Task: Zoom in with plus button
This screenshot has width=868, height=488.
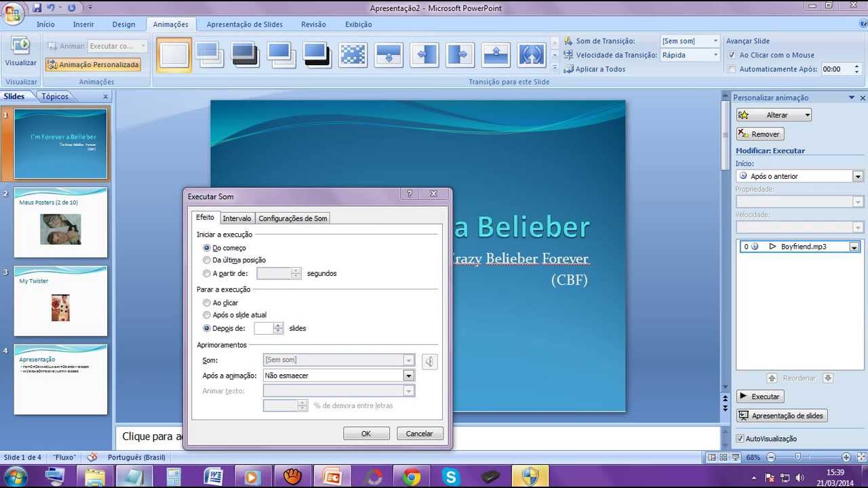Action: coord(846,457)
